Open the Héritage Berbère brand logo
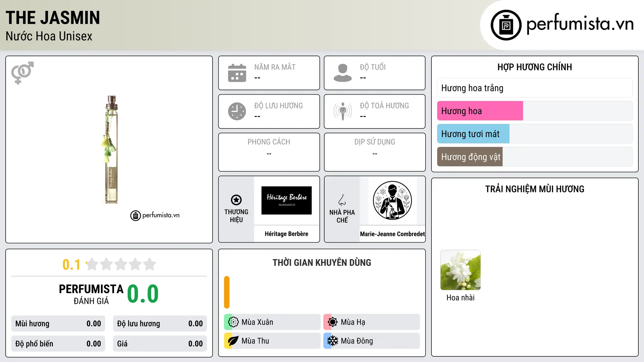The image size is (644, 362). pyautogui.click(x=286, y=200)
